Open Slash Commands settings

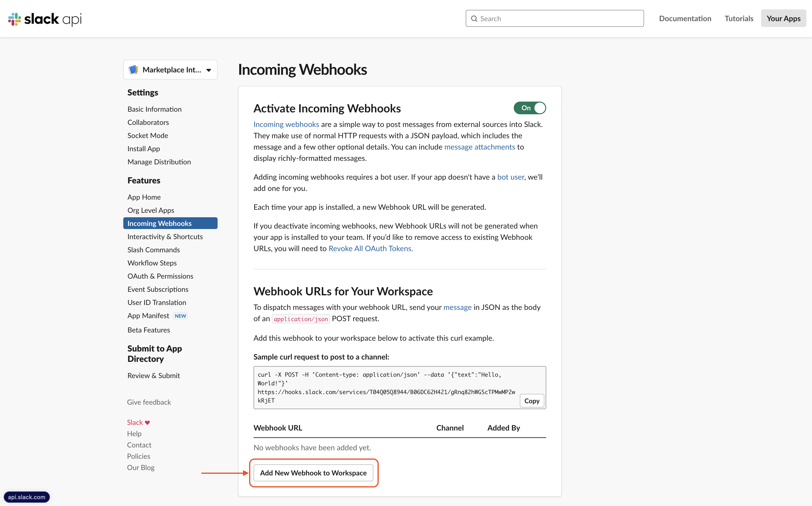[154, 250]
